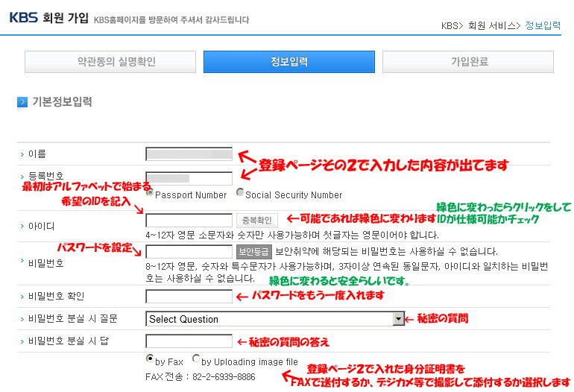Click the KBS logo in header
The width and height of the screenshot is (574, 392).
(x=23, y=18)
